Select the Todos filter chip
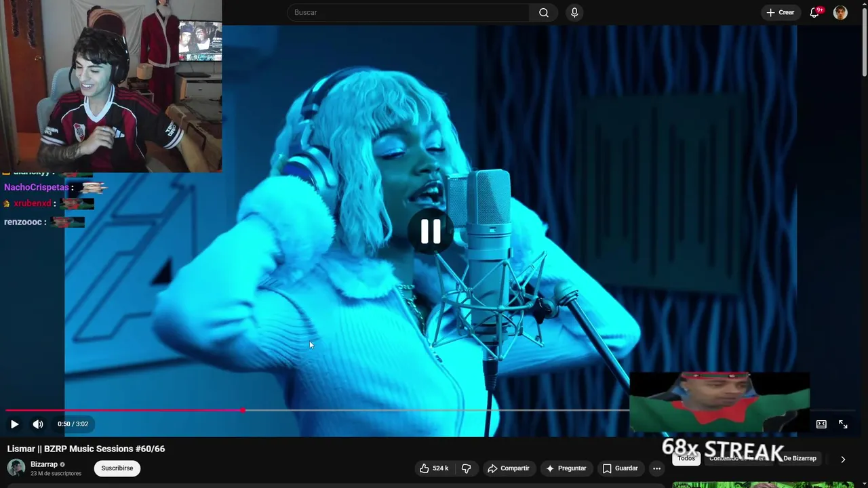The width and height of the screenshot is (868, 488). pyautogui.click(x=686, y=459)
